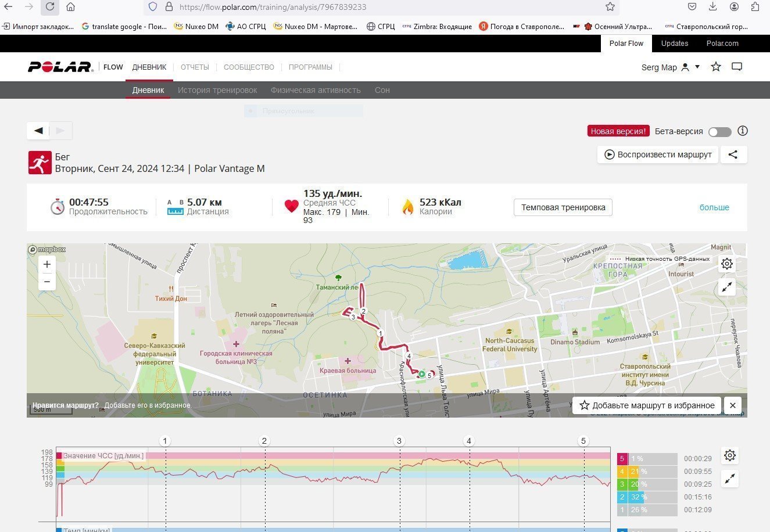
Task: Expand the heart rate graph fullscreen
Action: coord(730,479)
